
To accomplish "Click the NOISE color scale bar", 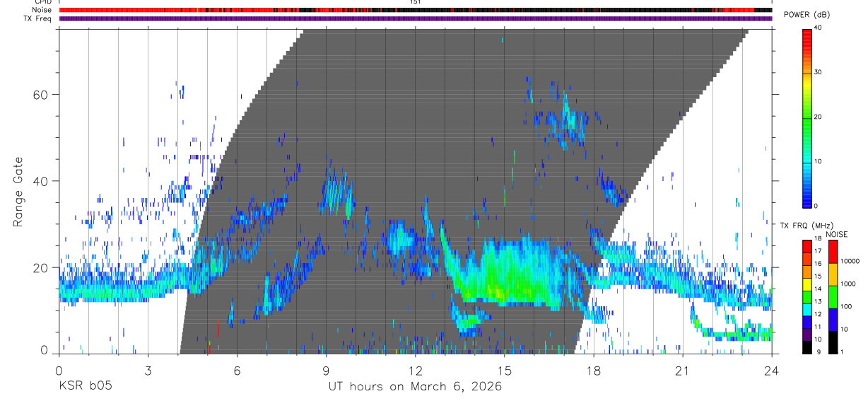I will point(833,296).
